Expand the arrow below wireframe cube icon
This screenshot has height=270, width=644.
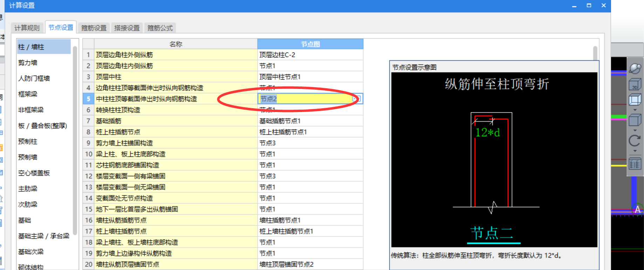click(x=635, y=110)
